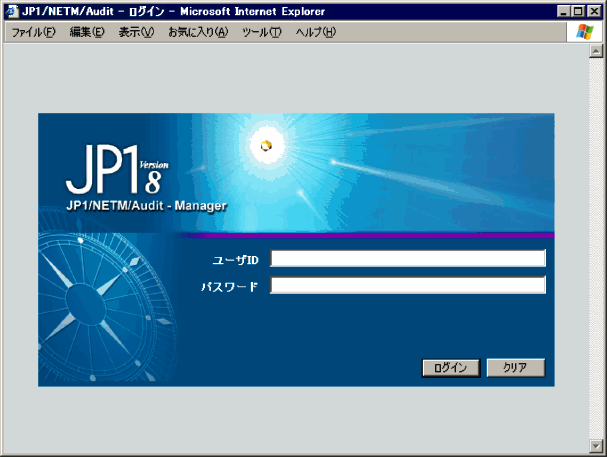Minimize the Internet Explorer window
The image size is (607, 457).
click(x=564, y=11)
